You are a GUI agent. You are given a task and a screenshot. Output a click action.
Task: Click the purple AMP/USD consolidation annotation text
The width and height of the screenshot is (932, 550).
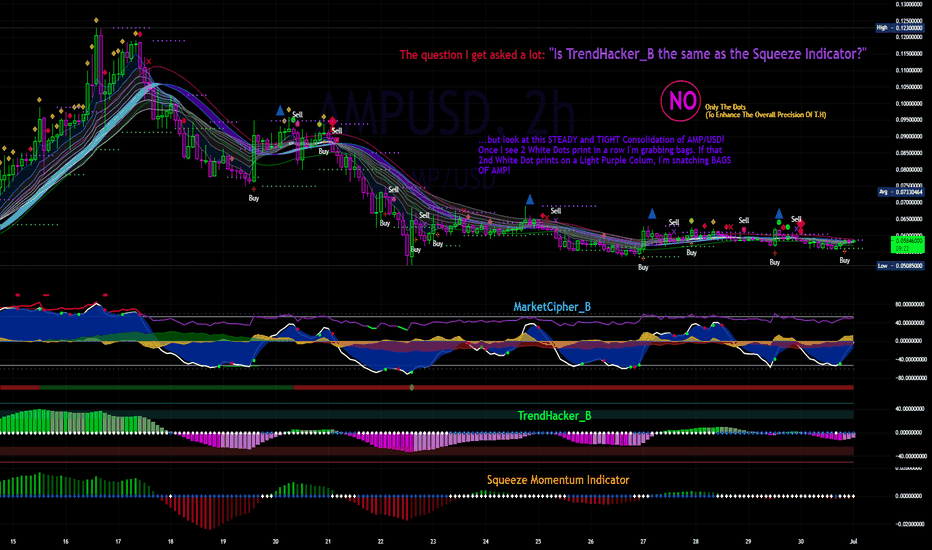(x=604, y=155)
